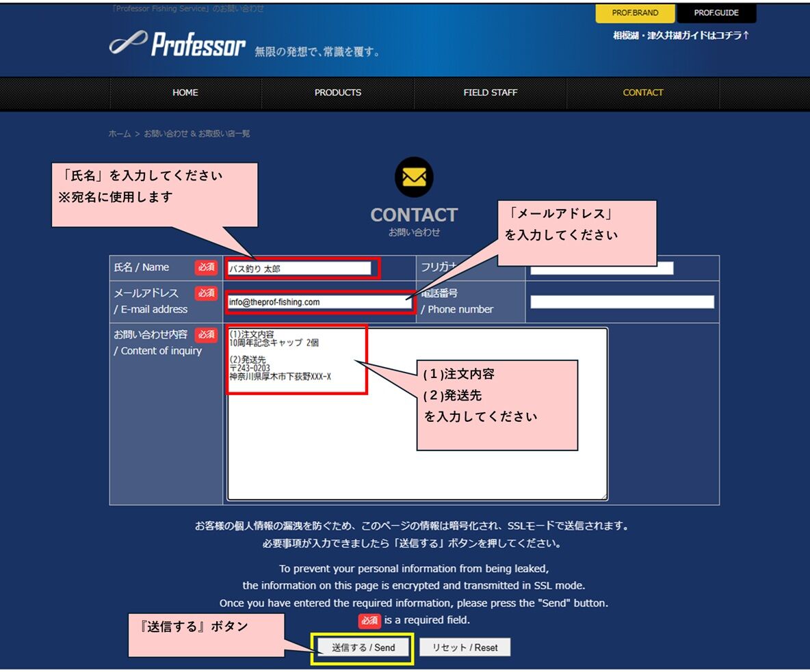Image resolution: width=810 pixels, height=672 pixels.
Task: Focus the 氏名 / Name input field
Action: coord(300,269)
